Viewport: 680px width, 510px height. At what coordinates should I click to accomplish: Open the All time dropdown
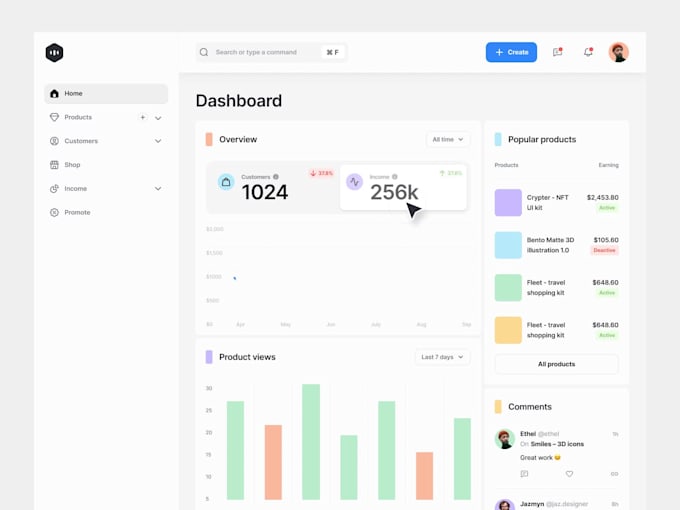[448, 139]
